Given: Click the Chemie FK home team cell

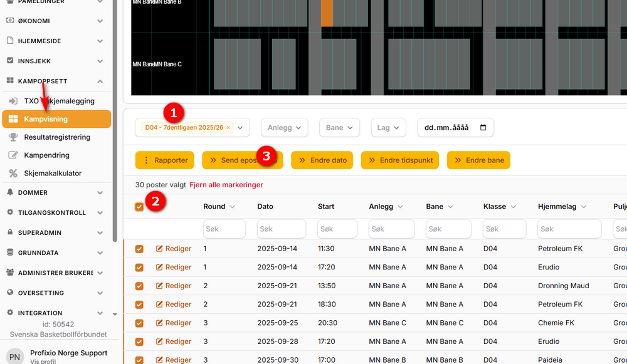Looking at the screenshot, I should pyautogui.click(x=556, y=323).
